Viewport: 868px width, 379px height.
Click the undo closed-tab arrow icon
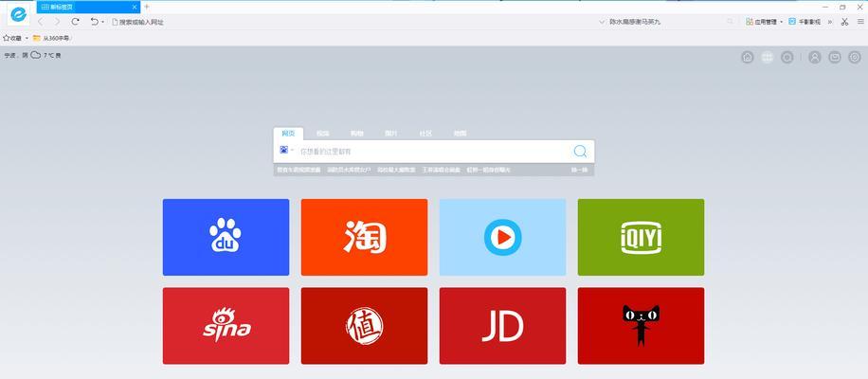click(94, 22)
